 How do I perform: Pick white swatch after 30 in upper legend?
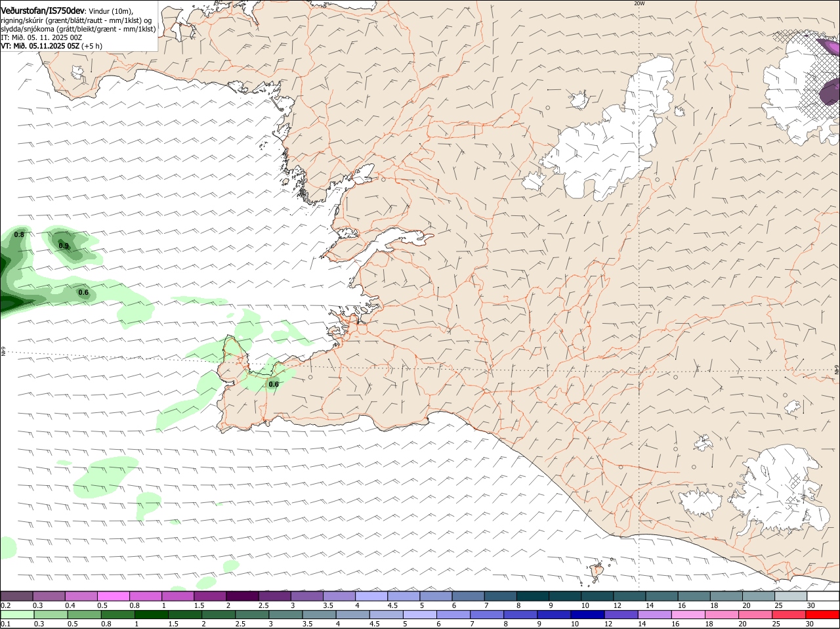pos(823,596)
